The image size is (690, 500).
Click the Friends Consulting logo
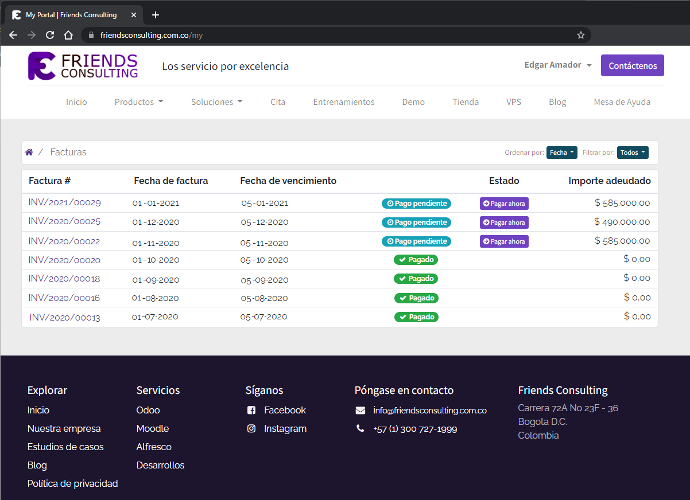(83, 66)
